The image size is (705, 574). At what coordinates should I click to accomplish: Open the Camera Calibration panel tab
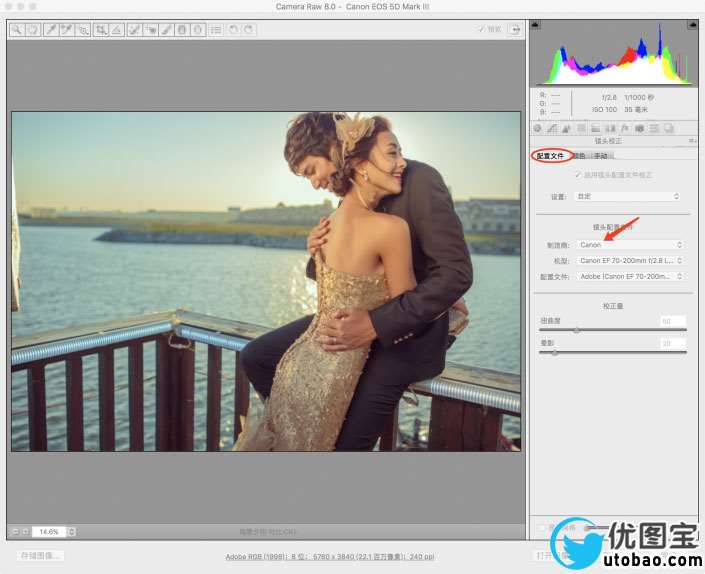click(639, 129)
